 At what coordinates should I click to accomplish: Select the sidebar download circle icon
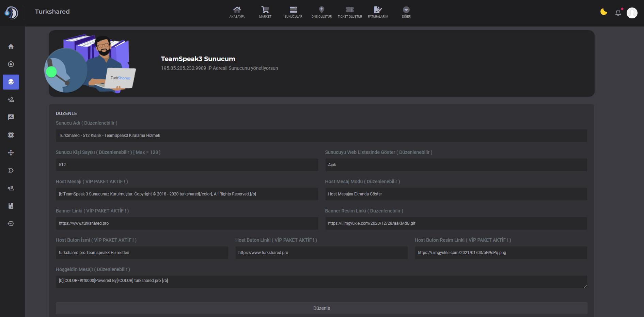[x=11, y=64]
